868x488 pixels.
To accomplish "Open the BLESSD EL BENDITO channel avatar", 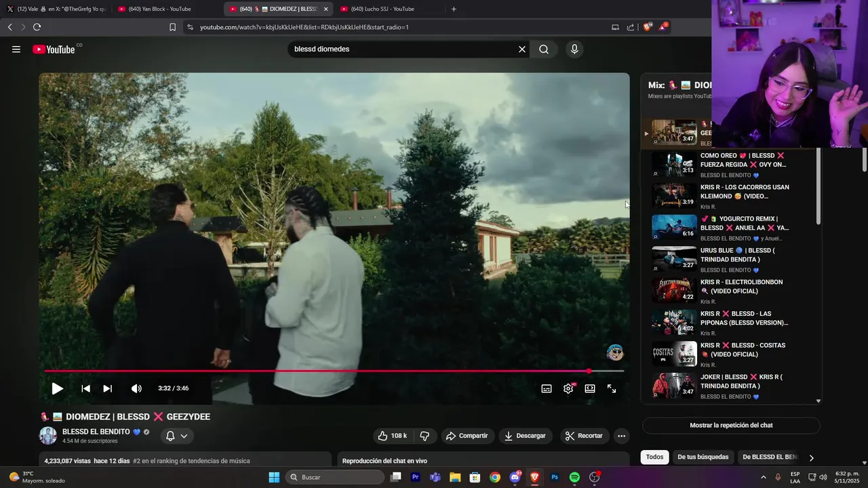I will tap(48, 436).
